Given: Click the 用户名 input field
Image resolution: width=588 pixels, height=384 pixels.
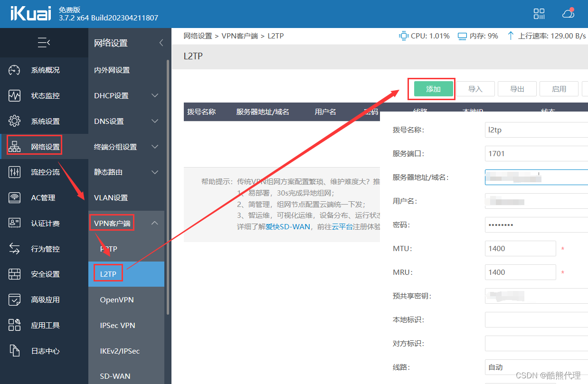Looking at the screenshot, I should [536, 201].
